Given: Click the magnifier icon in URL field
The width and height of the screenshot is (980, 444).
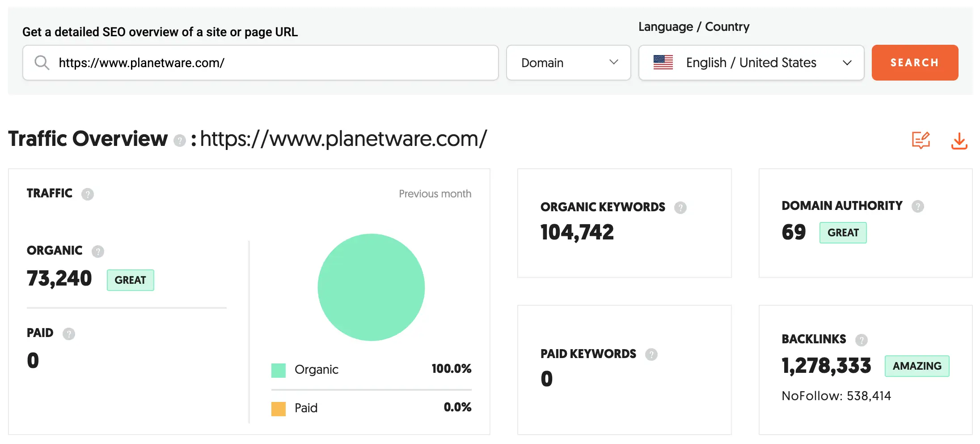Looking at the screenshot, I should click(42, 63).
